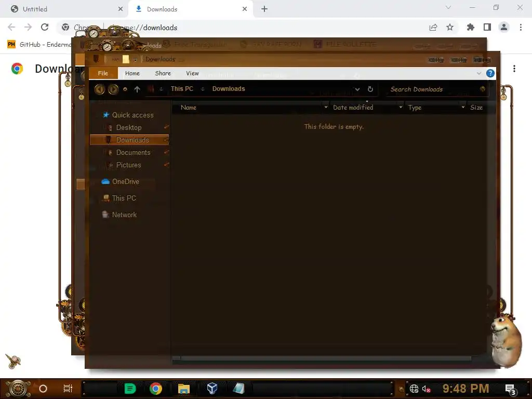The image size is (532, 399).
Task: Open Downloads page more actions menu
Action: (x=514, y=69)
